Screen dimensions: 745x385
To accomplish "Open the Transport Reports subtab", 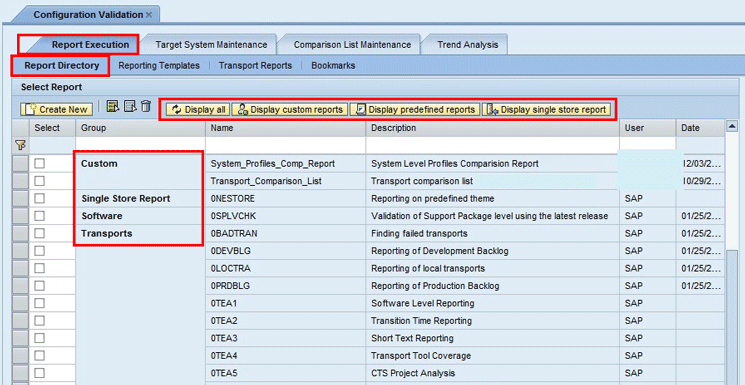I will (x=255, y=66).
